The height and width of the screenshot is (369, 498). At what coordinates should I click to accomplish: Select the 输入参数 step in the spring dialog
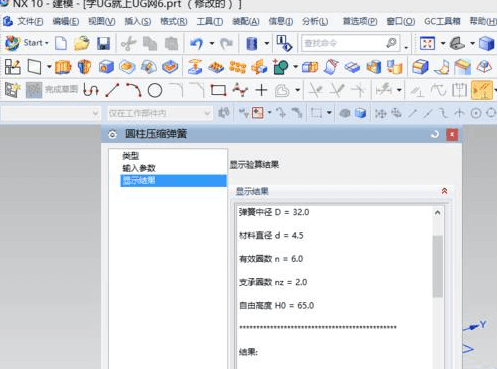pos(139,168)
